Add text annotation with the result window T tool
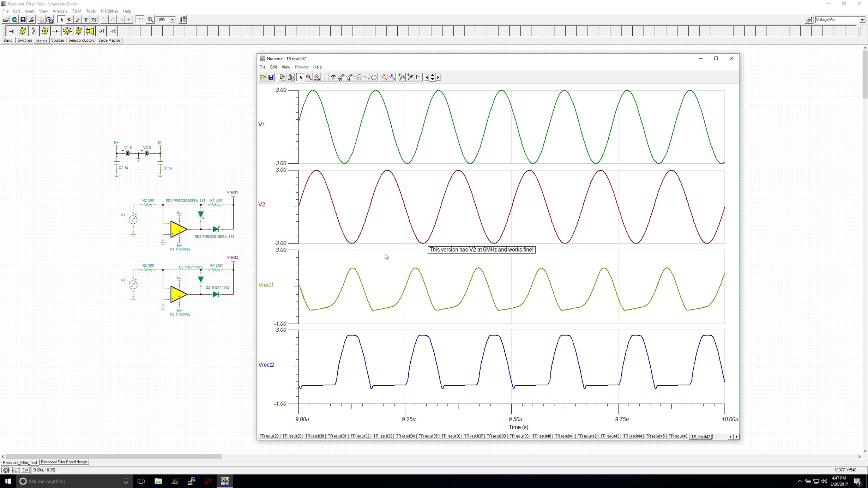 pos(333,78)
